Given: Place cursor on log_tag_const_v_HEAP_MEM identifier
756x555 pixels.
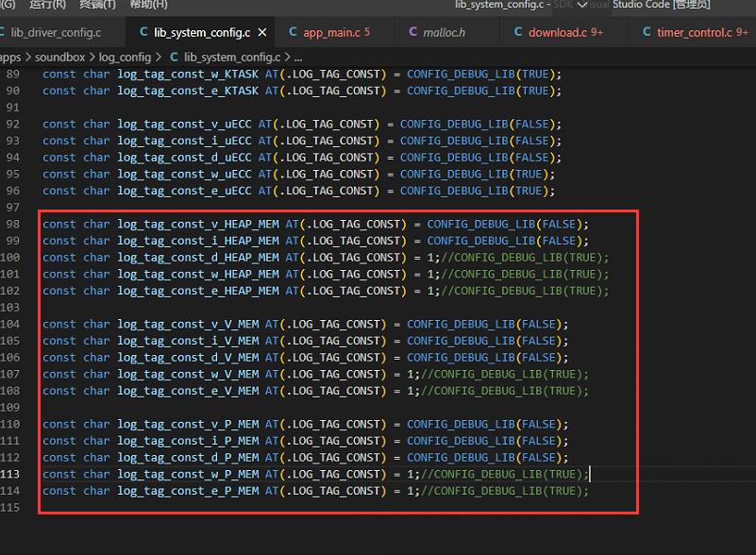Looking at the screenshot, I should 198,225.
